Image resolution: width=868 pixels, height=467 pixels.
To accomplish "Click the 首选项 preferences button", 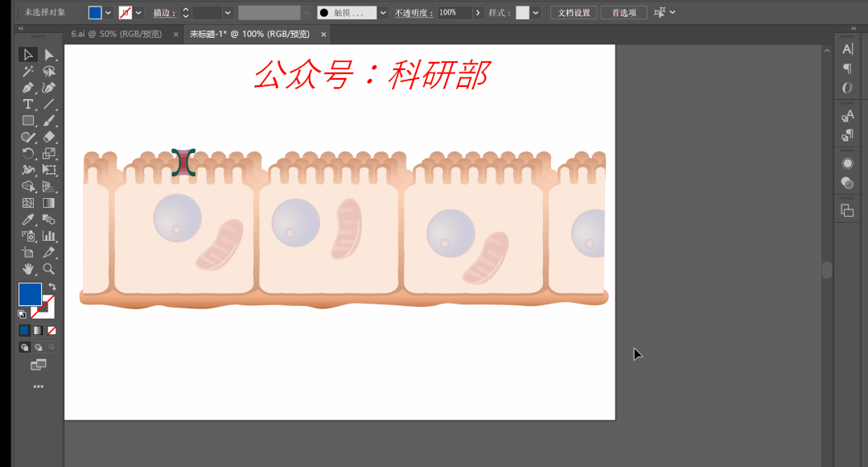I will click(x=623, y=13).
